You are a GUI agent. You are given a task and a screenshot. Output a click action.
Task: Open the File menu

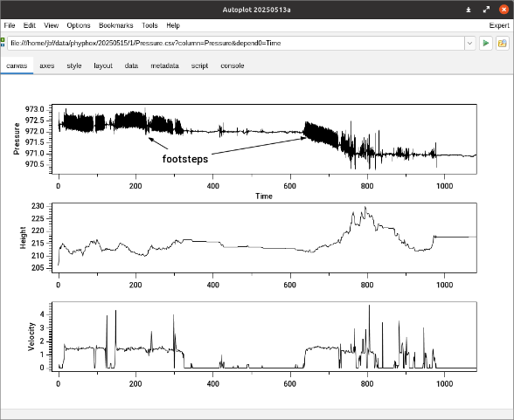coord(10,25)
